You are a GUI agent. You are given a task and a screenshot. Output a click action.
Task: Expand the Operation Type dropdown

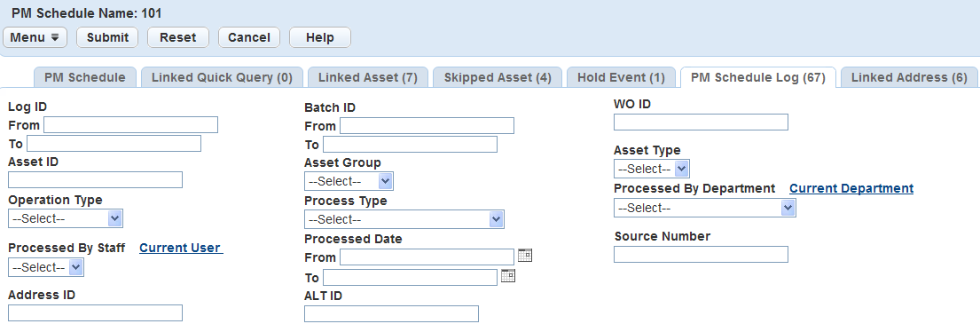pyautogui.click(x=66, y=218)
